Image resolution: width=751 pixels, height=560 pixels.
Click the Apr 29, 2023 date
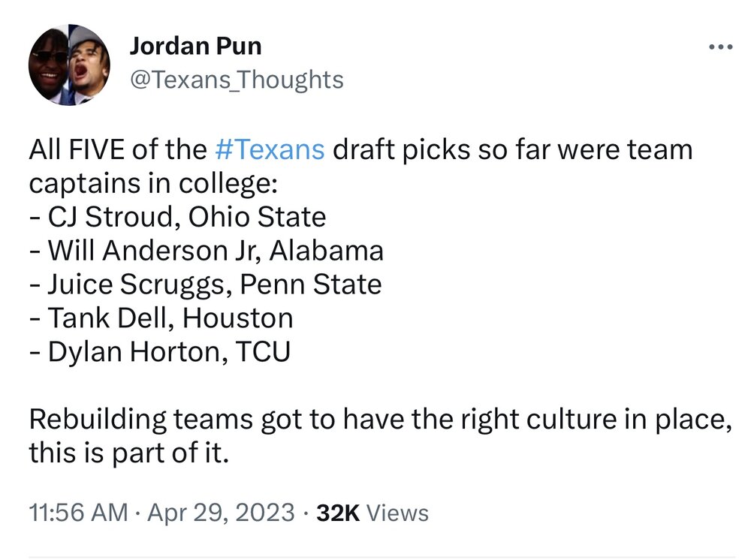coord(222,513)
